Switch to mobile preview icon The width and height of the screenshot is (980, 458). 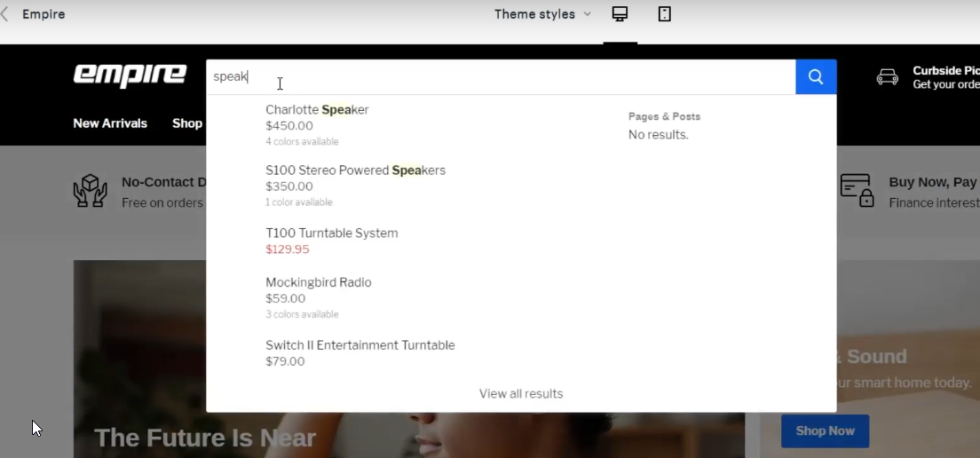click(664, 14)
